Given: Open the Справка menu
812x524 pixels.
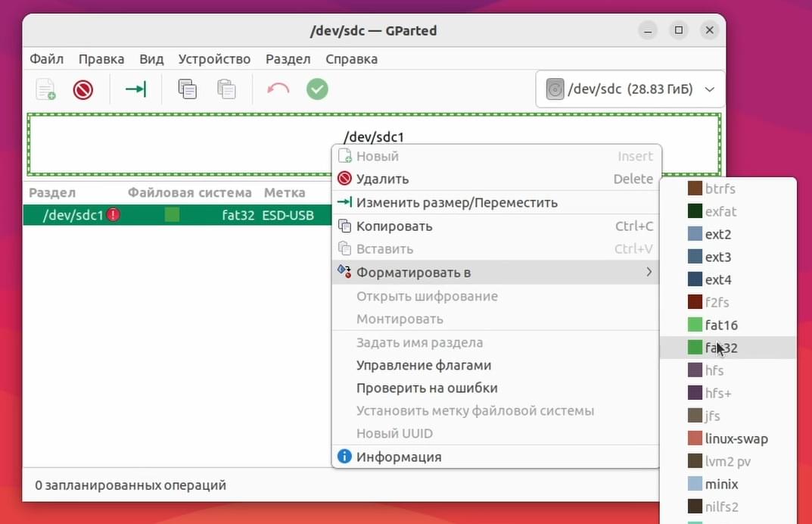Looking at the screenshot, I should click(352, 59).
